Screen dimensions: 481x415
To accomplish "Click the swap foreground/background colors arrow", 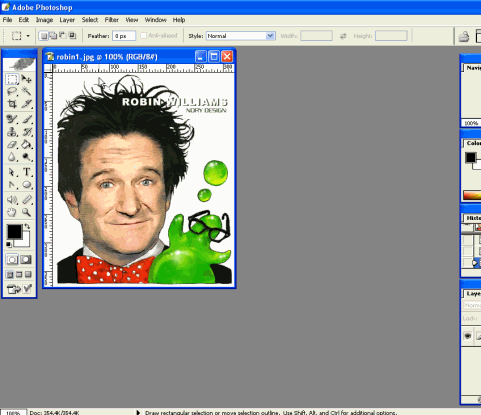I will point(28,226).
